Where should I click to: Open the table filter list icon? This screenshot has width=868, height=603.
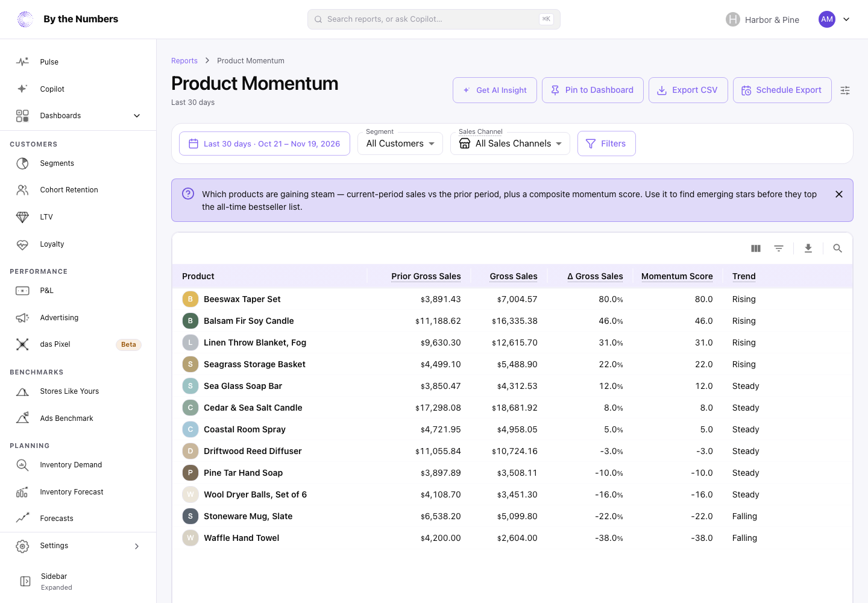coord(779,248)
